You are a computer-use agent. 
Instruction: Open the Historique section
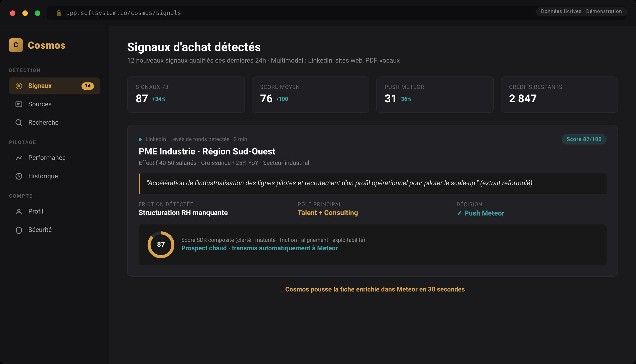tap(54, 176)
